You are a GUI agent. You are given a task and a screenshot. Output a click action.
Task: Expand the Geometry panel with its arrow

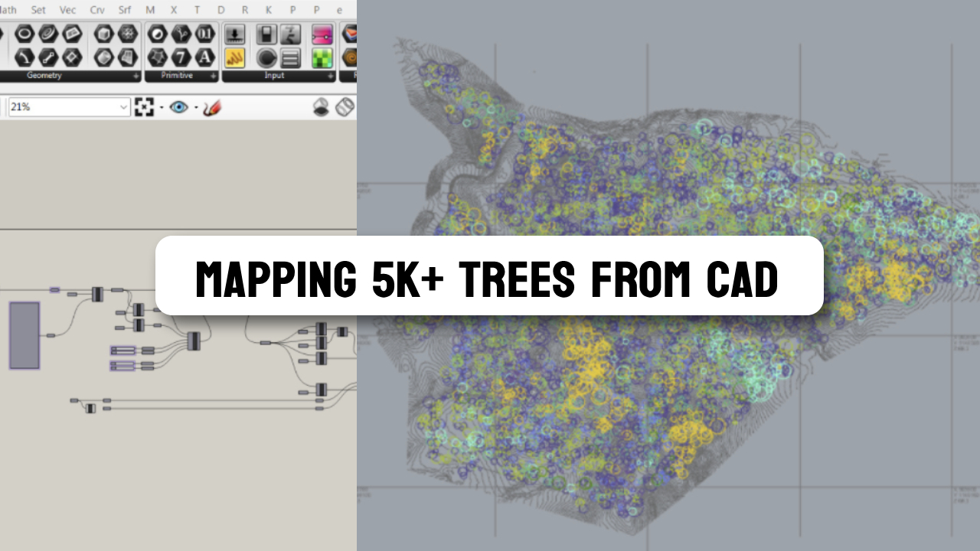[136, 76]
